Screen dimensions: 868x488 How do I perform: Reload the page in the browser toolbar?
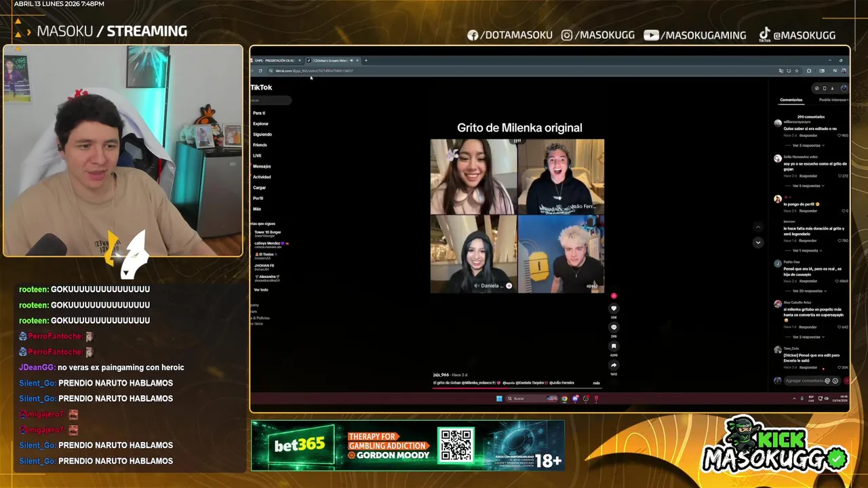click(x=260, y=70)
